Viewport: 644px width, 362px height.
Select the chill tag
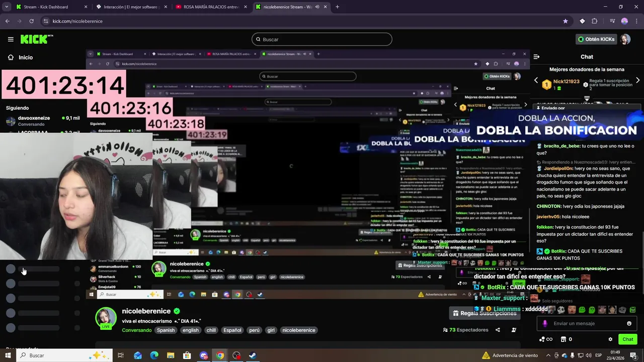(x=211, y=330)
